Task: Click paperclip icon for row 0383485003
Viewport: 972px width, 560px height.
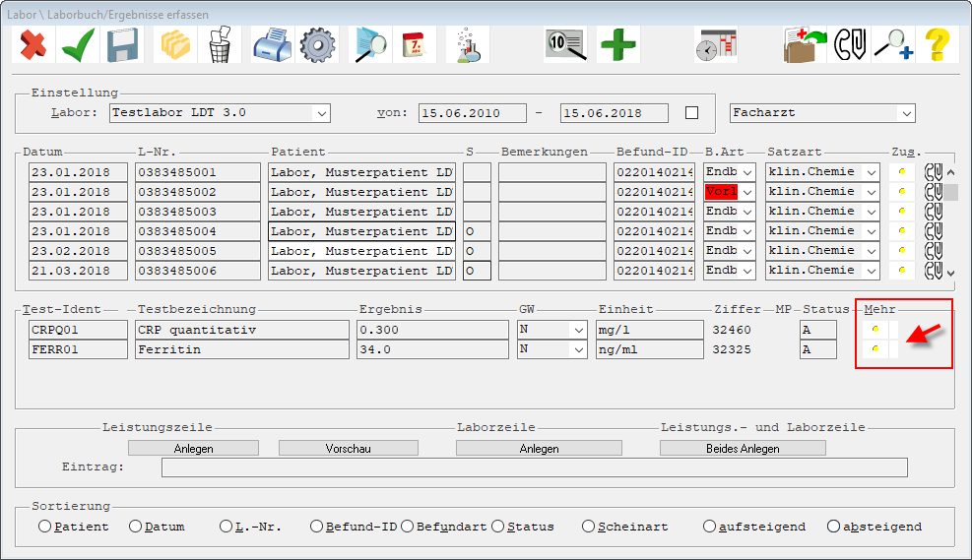Action: (x=933, y=212)
